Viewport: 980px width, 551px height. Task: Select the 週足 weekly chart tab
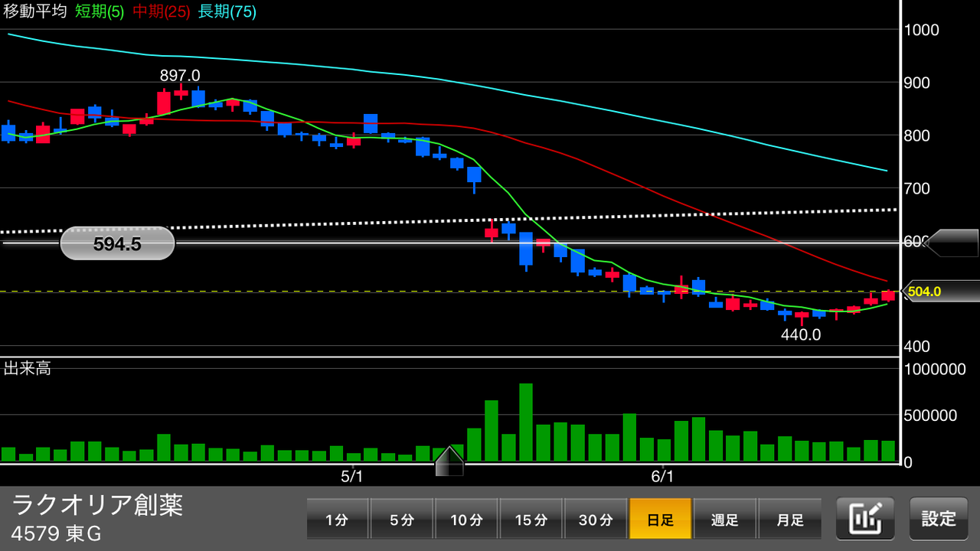point(724,520)
